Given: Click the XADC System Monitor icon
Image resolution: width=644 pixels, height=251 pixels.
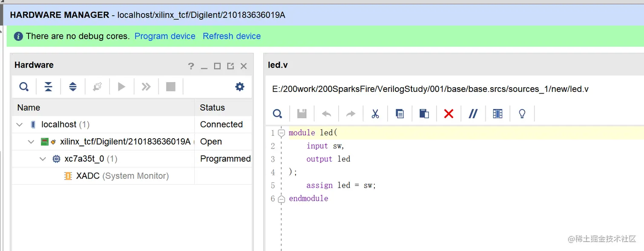Looking at the screenshot, I should pyautogui.click(x=68, y=176).
